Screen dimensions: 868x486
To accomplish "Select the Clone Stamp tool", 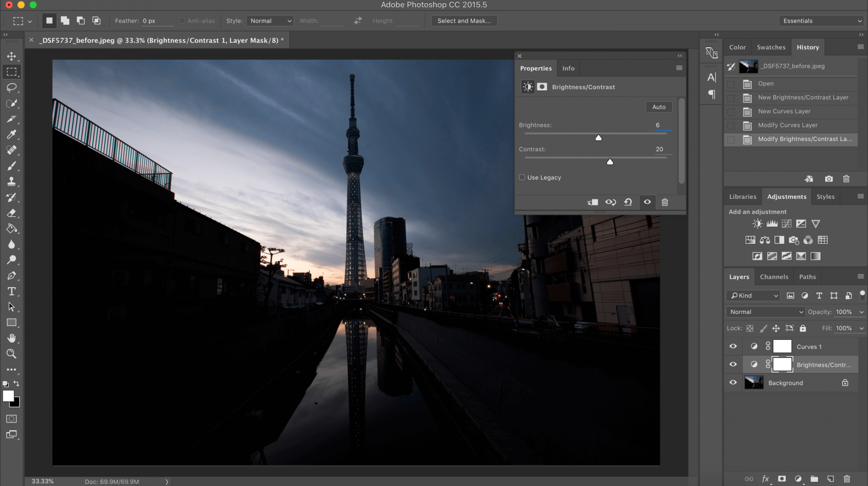I will 12,181.
